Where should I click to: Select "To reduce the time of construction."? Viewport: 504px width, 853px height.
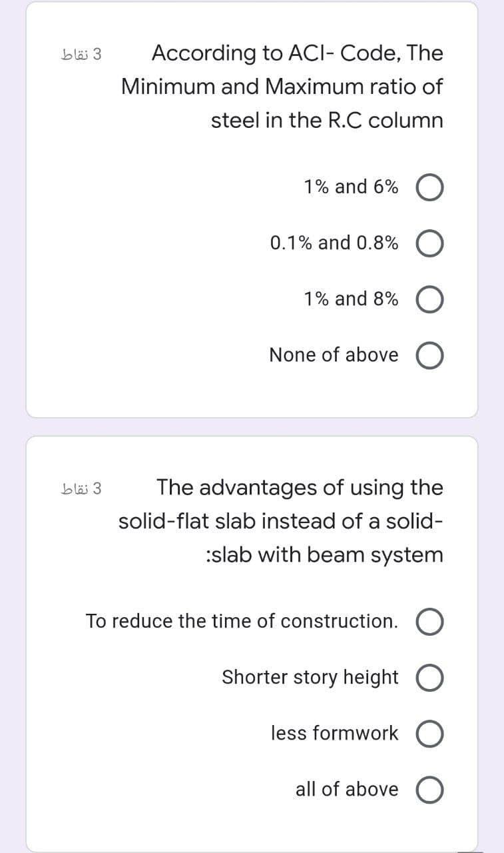pyautogui.click(x=429, y=622)
